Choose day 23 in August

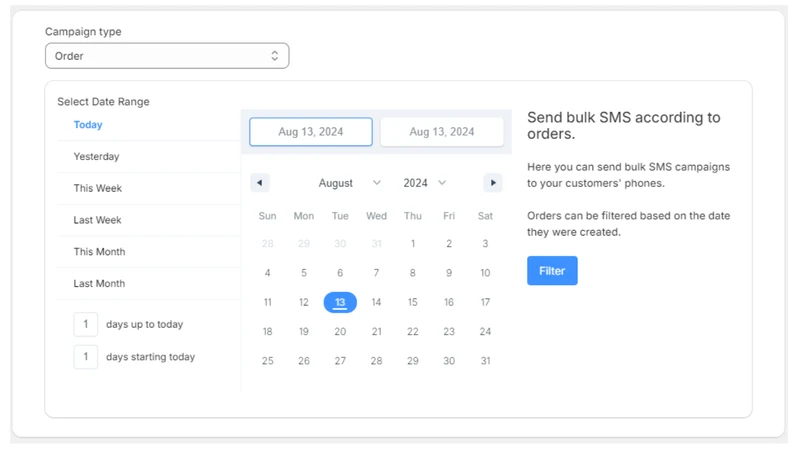point(449,332)
